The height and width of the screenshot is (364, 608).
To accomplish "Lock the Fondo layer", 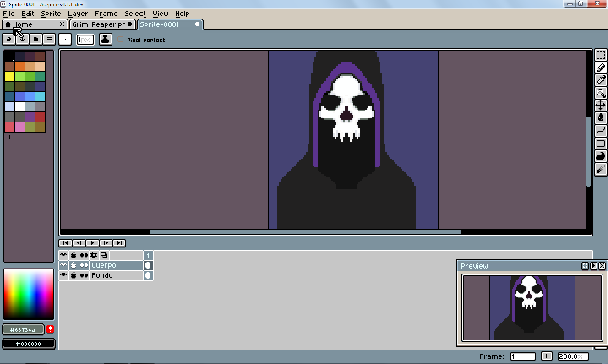I will coord(74,275).
